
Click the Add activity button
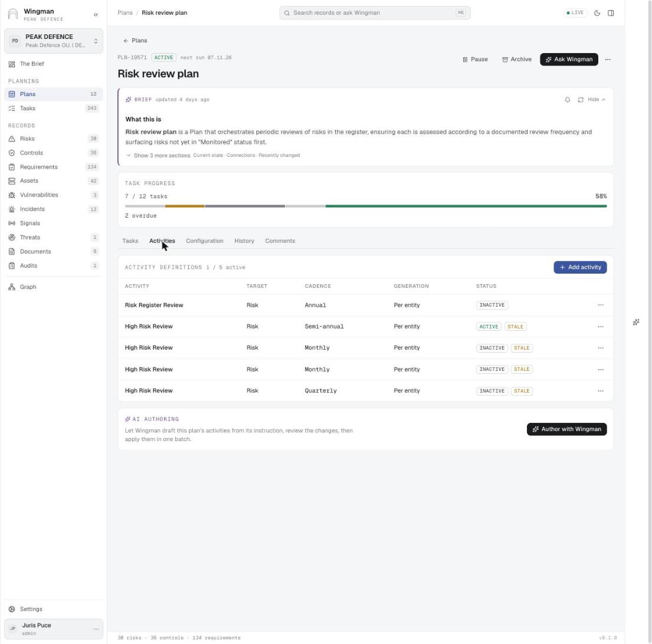click(580, 267)
